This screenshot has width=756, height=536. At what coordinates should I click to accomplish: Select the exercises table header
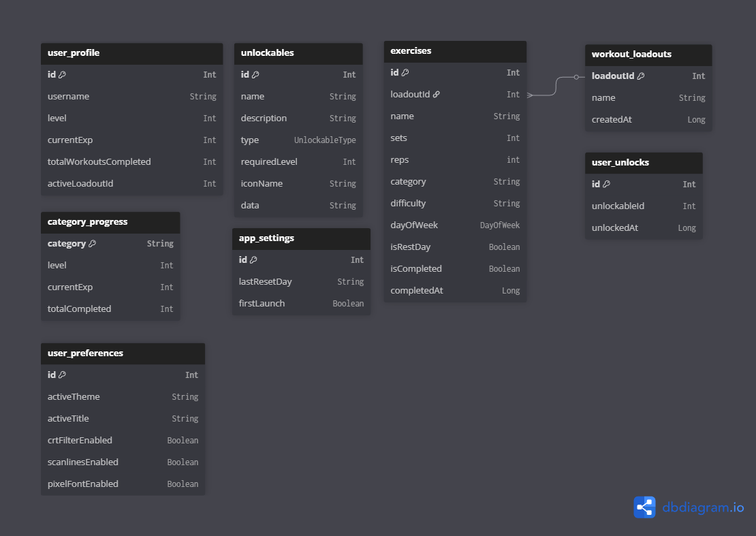pos(455,51)
